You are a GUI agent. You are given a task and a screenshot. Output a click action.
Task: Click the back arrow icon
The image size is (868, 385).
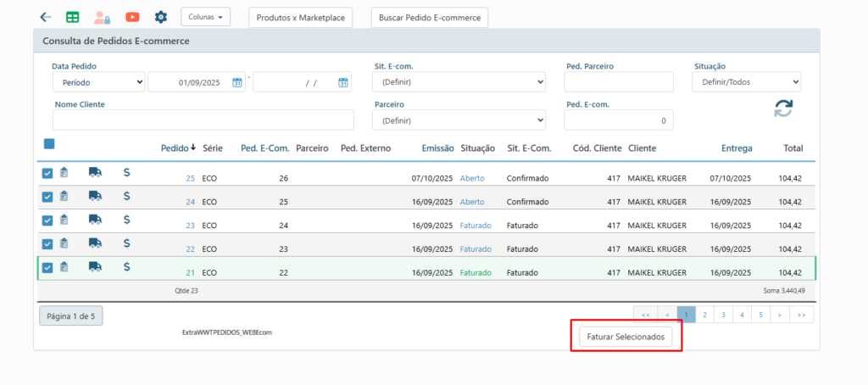pos(46,17)
